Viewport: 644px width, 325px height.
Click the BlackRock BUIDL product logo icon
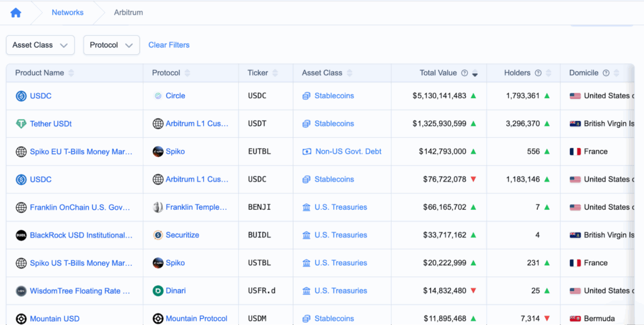pos(21,236)
